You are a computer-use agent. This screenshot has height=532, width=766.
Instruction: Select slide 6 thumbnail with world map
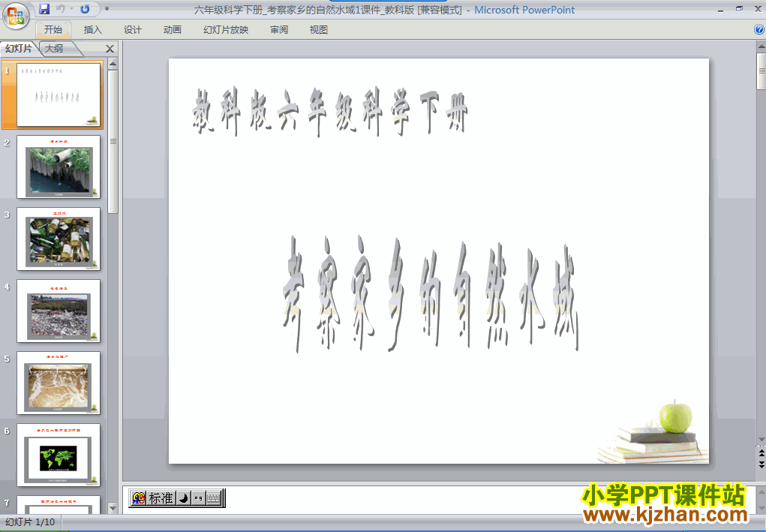tap(59, 455)
